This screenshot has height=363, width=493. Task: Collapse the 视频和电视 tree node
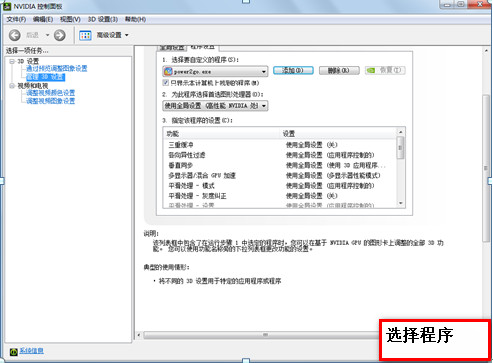(x=12, y=86)
